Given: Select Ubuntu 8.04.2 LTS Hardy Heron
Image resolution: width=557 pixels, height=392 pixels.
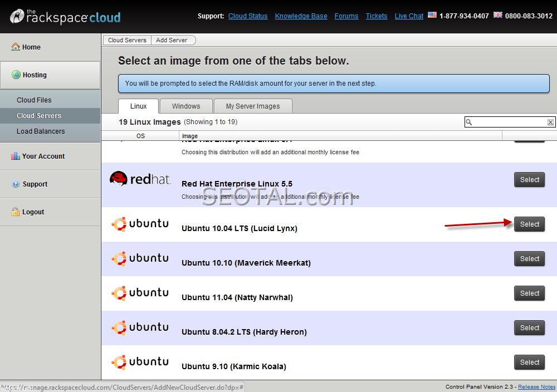Looking at the screenshot, I should [x=529, y=328].
